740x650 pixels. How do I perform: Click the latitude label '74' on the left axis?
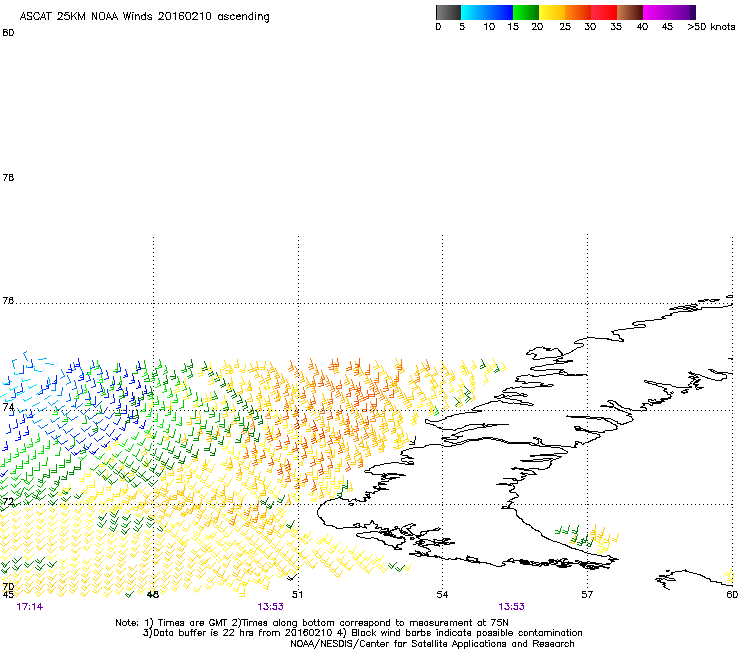click(x=8, y=407)
